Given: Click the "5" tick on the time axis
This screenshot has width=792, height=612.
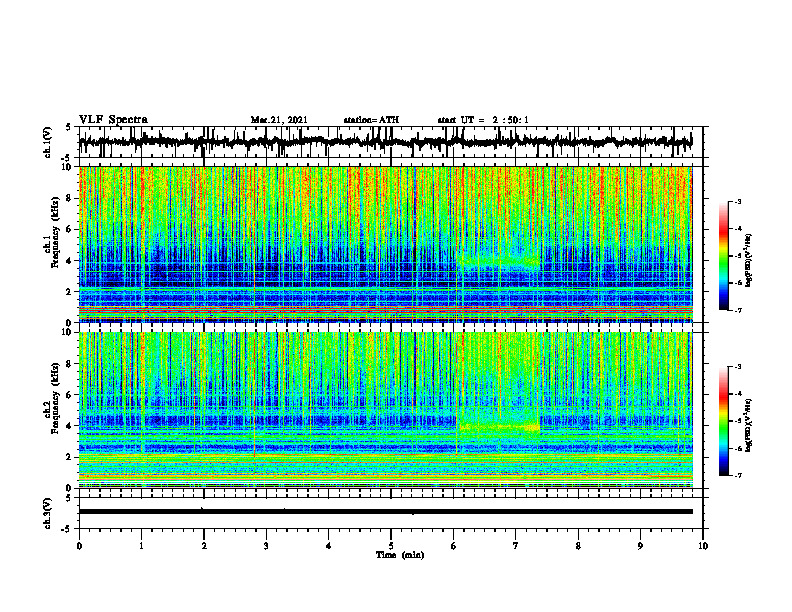Looking at the screenshot, I should (x=391, y=546).
